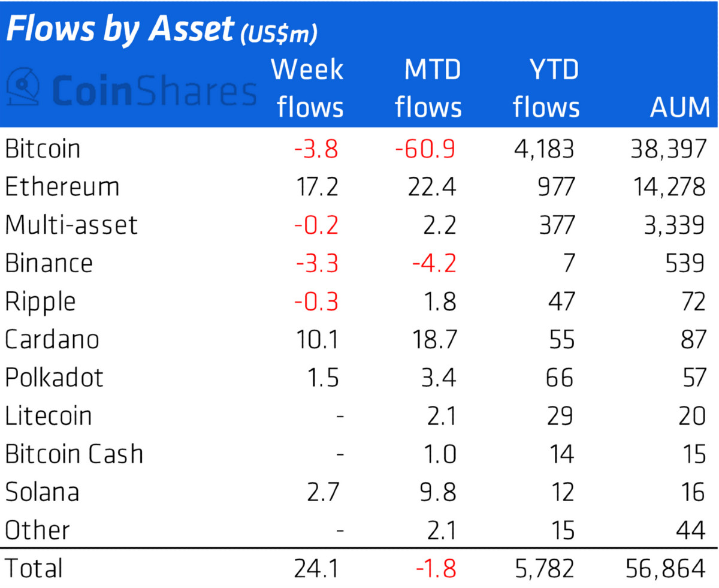This screenshot has width=719, height=588.
Task: Click the Ethereum row label
Action: pyautogui.click(x=62, y=187)
